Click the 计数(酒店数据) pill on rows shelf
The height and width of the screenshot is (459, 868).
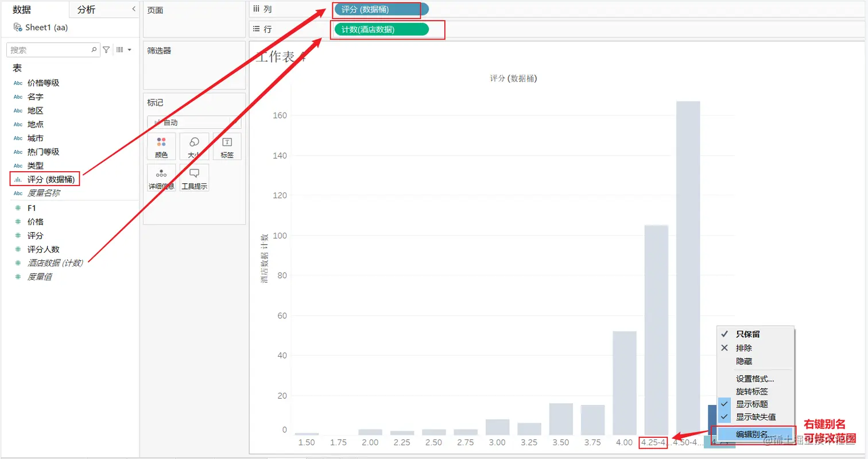click(381, 29)
